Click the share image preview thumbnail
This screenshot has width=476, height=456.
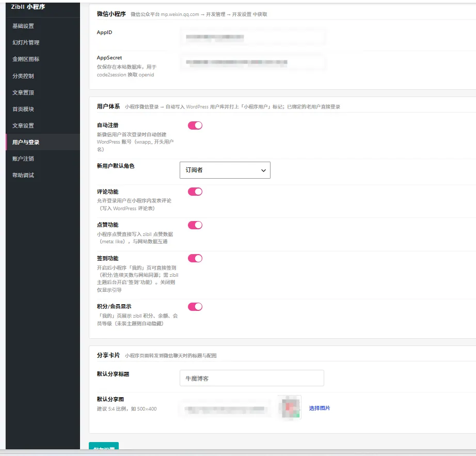pos(290,407)
